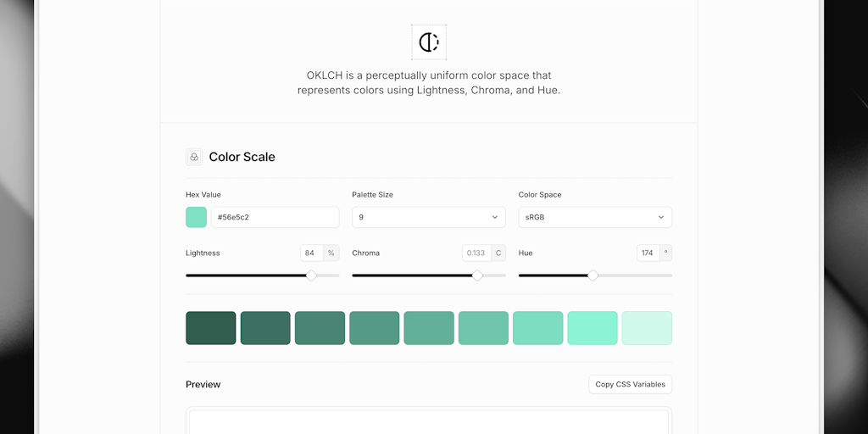Click the Lightness value field

(312, 253)
